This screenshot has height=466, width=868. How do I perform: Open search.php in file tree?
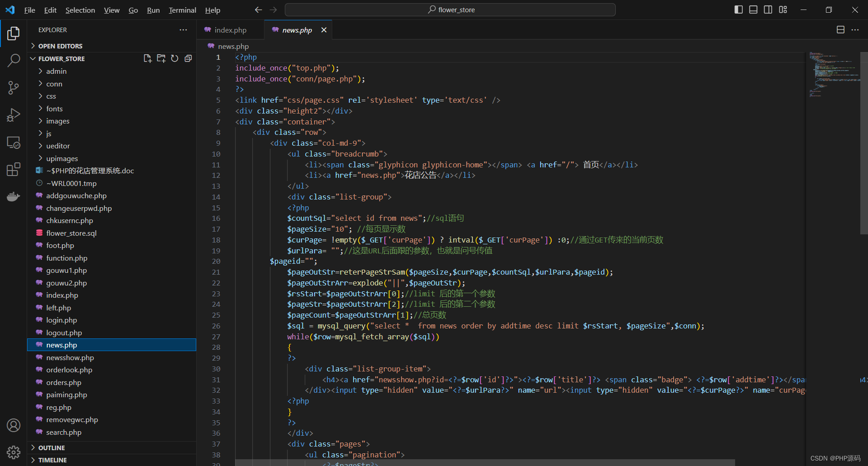point(112,432)
